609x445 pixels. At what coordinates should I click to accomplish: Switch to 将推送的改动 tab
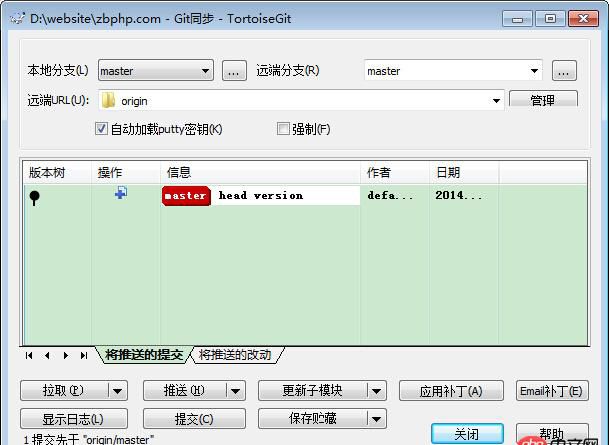(x=235, y=355)
